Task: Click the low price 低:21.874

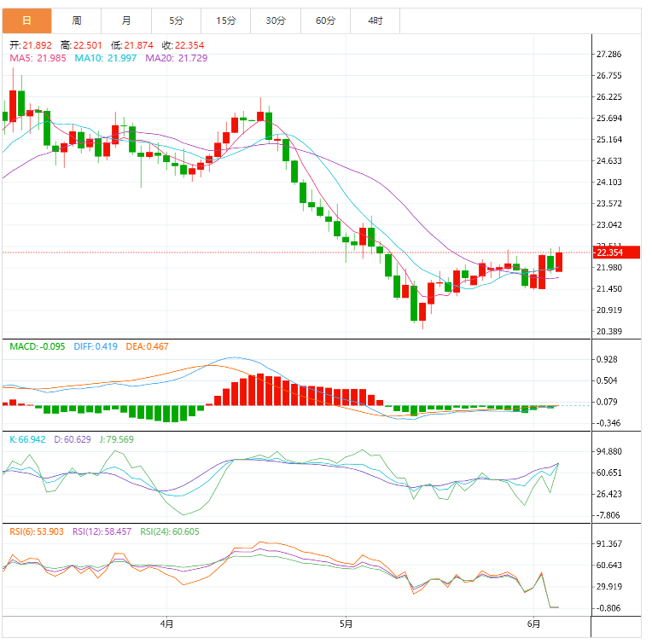Action: tap(132, 45)
